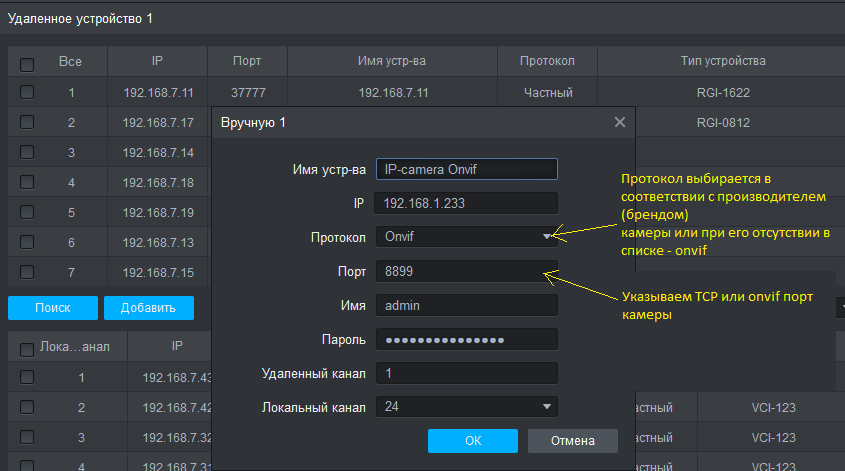The image size is (845, 471).
Task: Sort by Тип устройства column header
Action: pyautogui.click(x=723, y=61)
